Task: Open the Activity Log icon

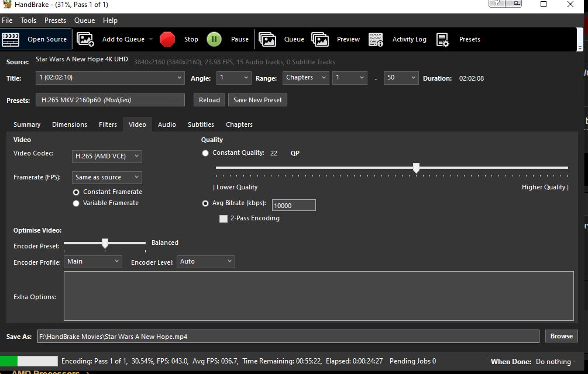Action: point(376,40)
